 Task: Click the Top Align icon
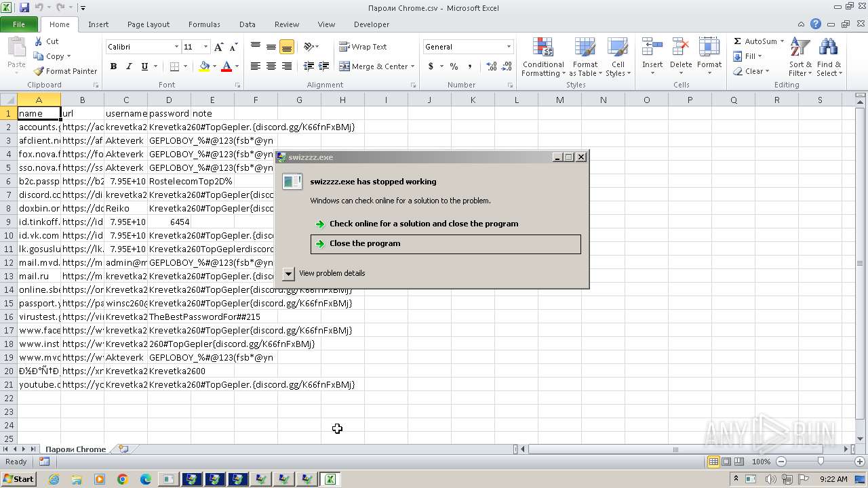tap(256, 47)
